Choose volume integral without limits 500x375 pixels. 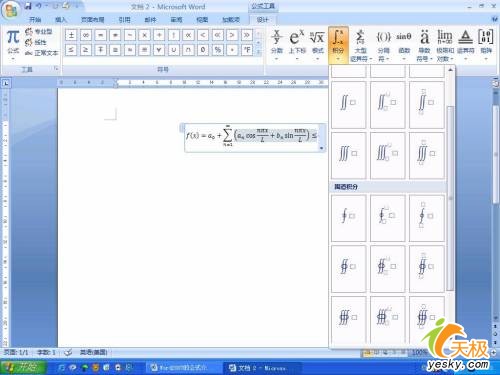pos(348,319)
